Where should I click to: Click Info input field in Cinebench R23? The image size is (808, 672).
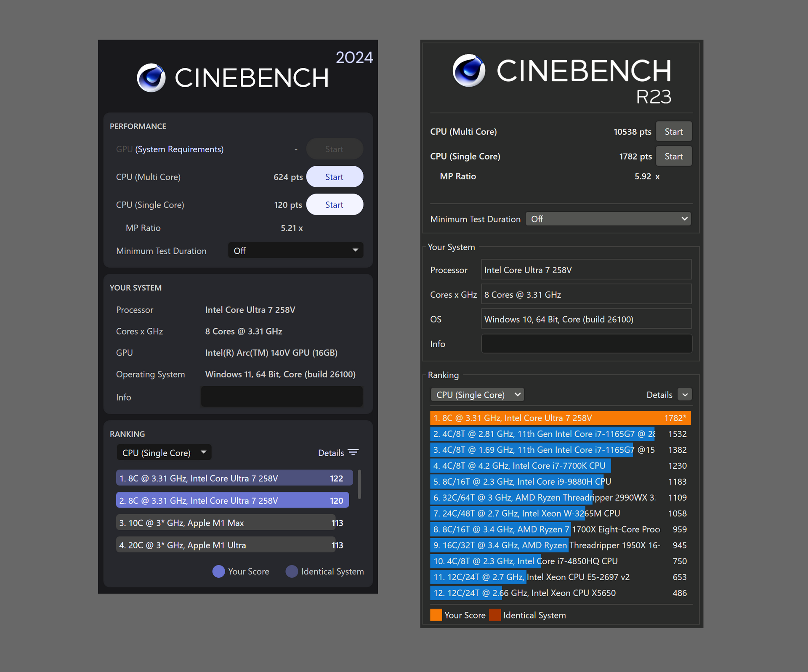(x=586, y=343)
